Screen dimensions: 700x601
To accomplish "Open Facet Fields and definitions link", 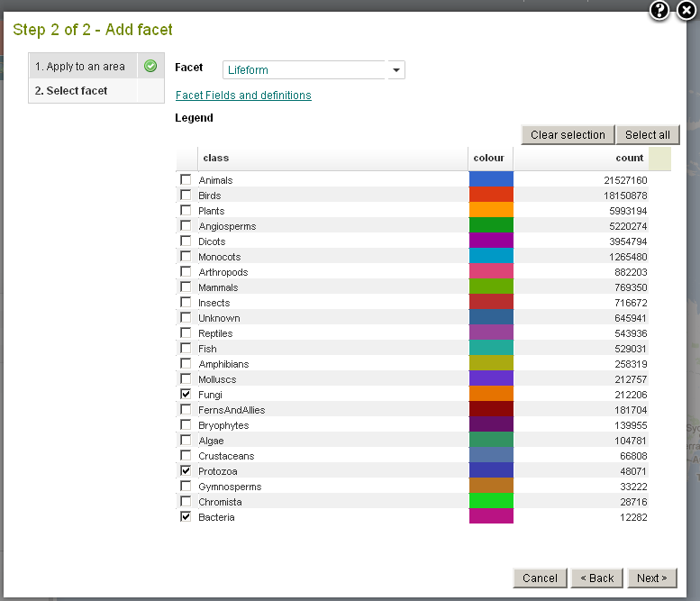I will click(x=243, y=96).
